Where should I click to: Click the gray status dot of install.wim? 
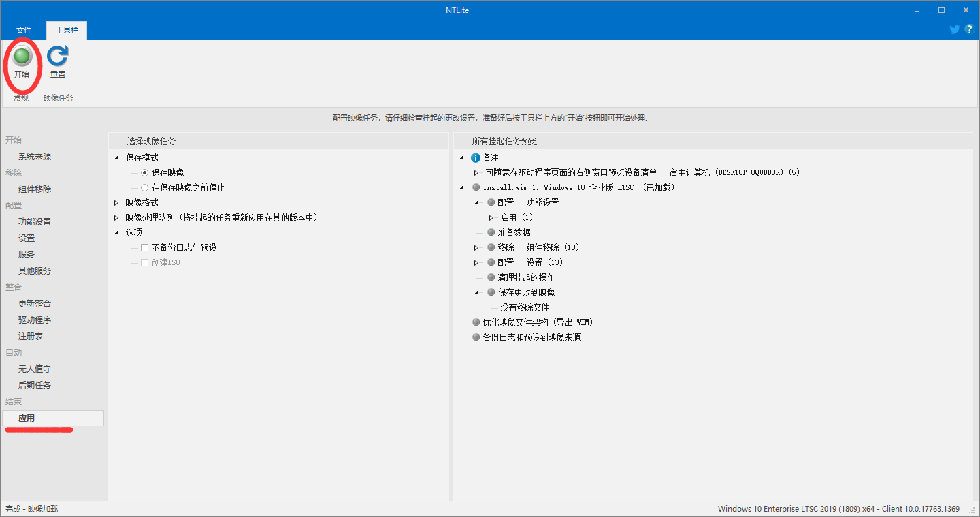pos(476,187)
